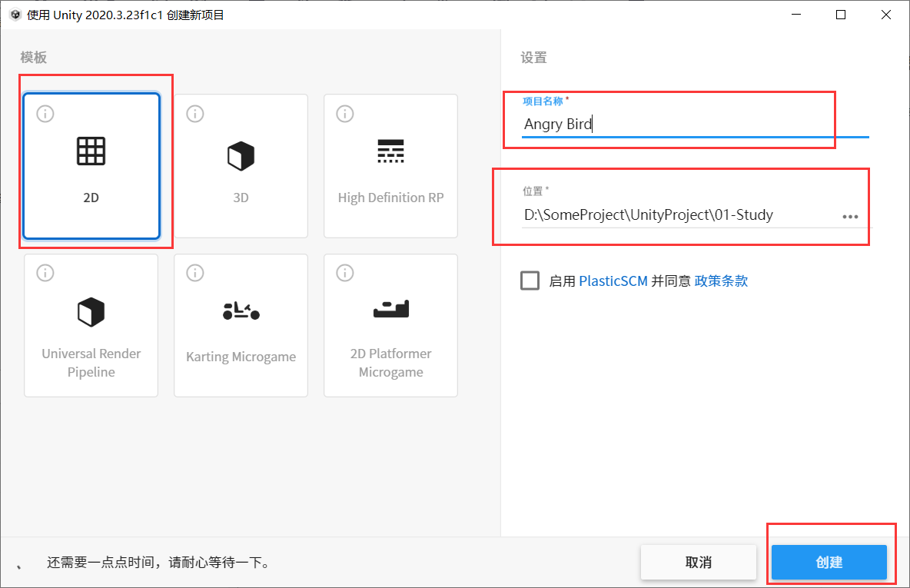Click the 3D cube template icon

point(241,155)
